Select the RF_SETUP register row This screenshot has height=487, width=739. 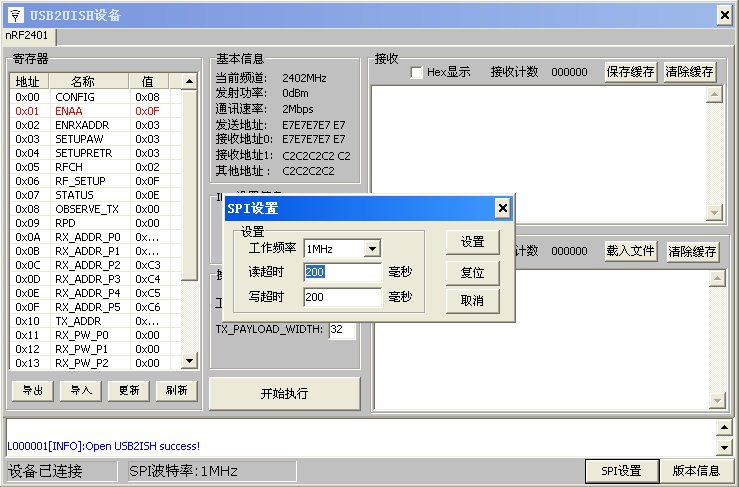click(x=95, y=181)
